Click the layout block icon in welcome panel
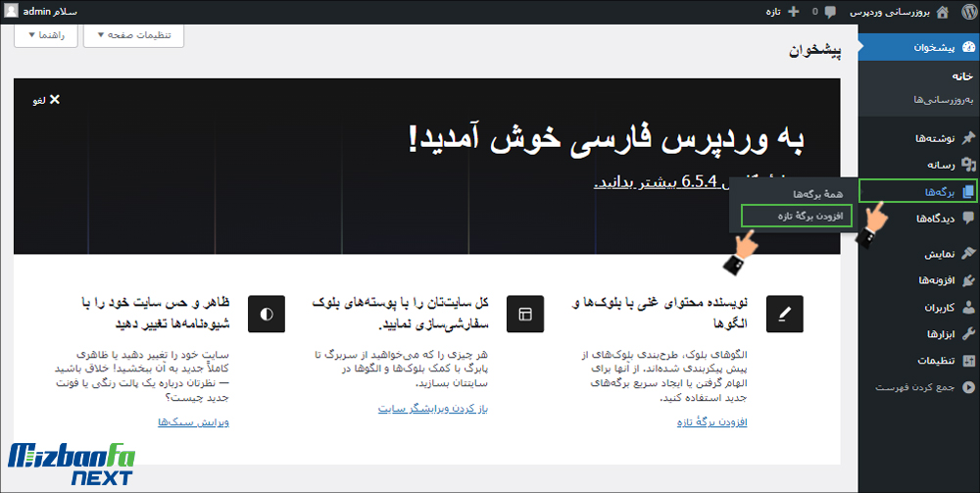Viewport: 980px width, 493px height. pos(525,315)
